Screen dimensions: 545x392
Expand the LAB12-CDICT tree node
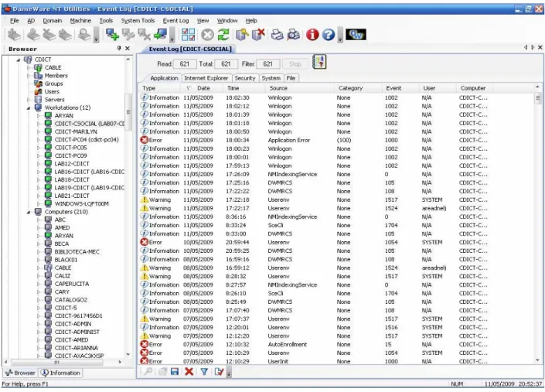tap(39, 164)
